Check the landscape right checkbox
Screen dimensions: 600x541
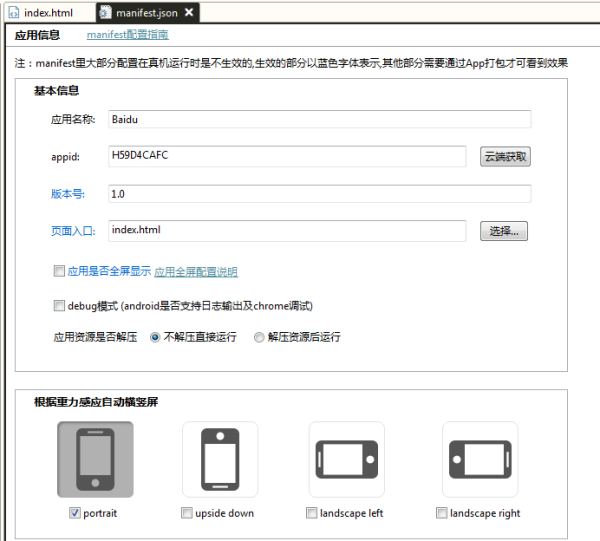pyautogui.click(x=442, y=513)
